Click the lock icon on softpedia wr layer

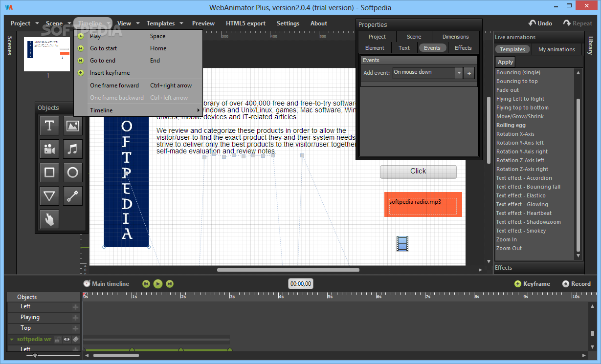click(x=58, y=339)
